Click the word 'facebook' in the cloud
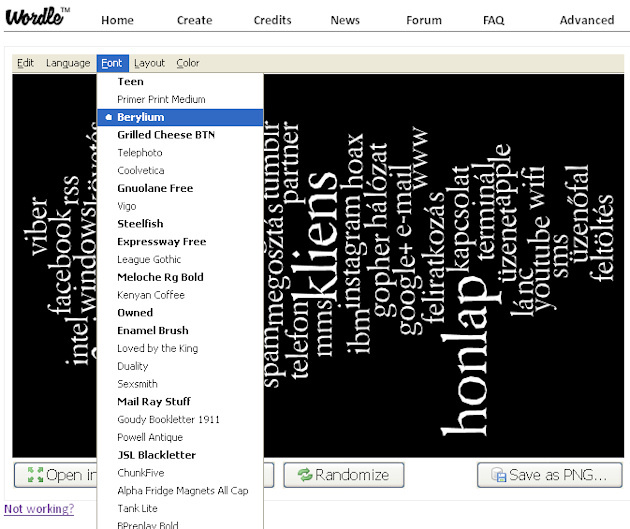 (x=62, y=261)
